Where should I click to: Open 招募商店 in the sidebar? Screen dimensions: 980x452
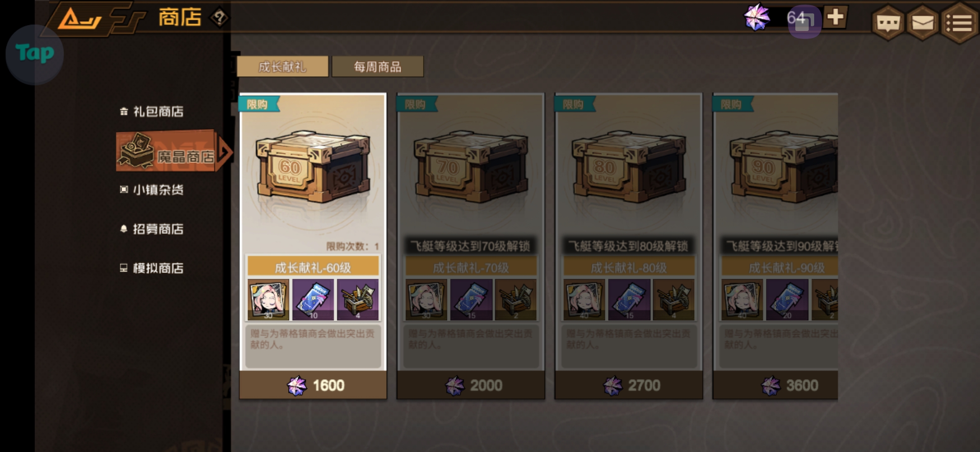click(152, 229)
